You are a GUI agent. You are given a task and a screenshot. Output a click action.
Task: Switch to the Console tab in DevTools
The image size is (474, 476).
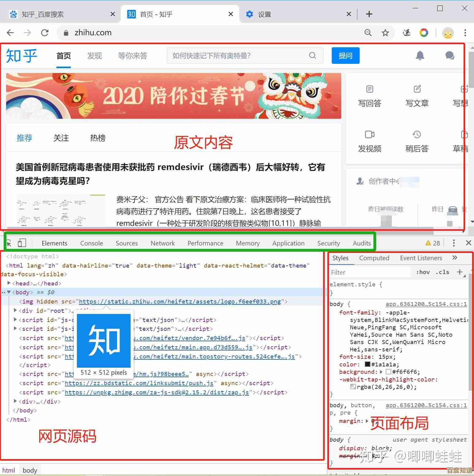(91, 243)
